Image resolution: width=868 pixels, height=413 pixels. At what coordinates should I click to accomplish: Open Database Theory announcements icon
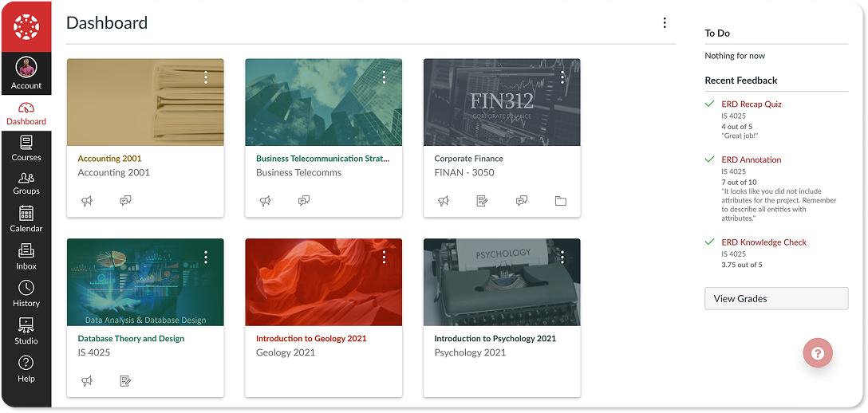[87, 381]
